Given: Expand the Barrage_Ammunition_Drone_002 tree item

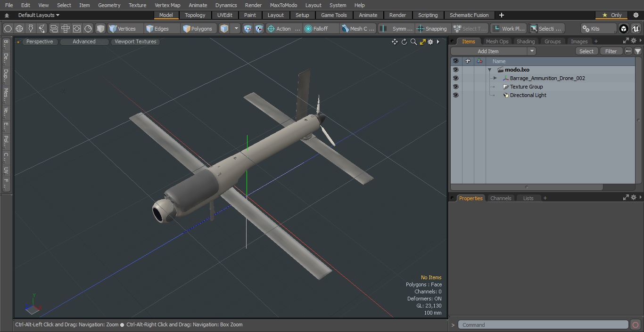Looking at the screenshot, I should 495,78.
